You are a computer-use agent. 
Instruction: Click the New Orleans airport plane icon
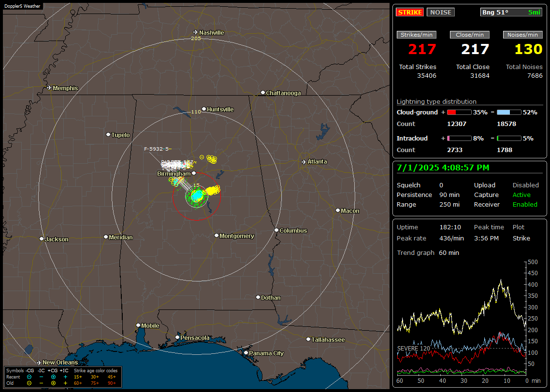(x=39, y=363)
